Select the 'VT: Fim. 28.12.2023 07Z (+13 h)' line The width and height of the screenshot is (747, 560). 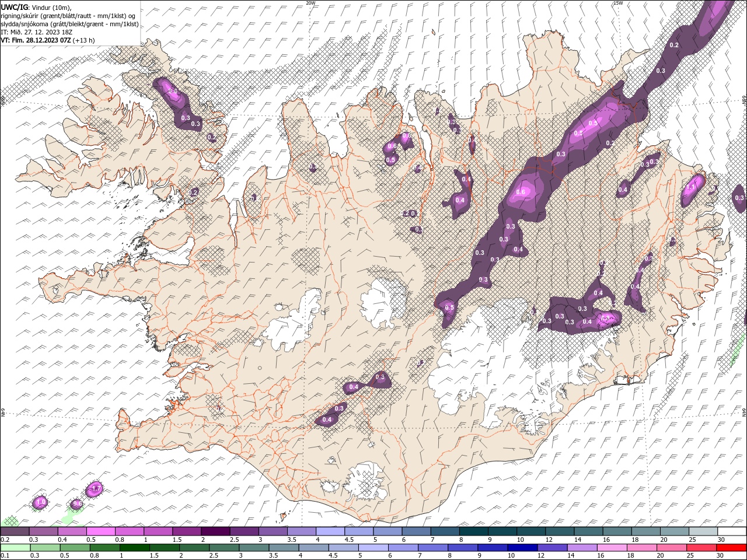48,40
